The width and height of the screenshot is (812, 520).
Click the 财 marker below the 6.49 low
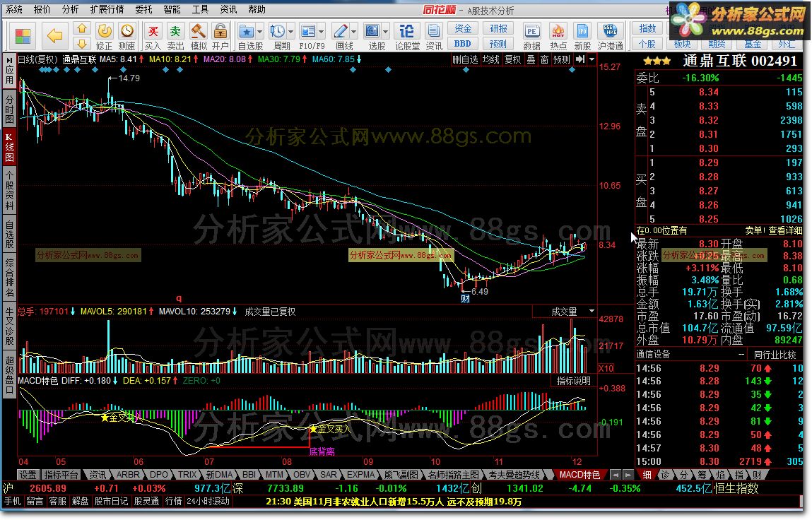pos(465,298)
